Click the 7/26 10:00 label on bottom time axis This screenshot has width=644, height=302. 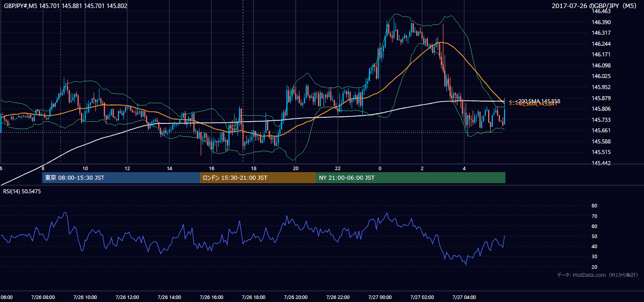[x=85, y=297]
